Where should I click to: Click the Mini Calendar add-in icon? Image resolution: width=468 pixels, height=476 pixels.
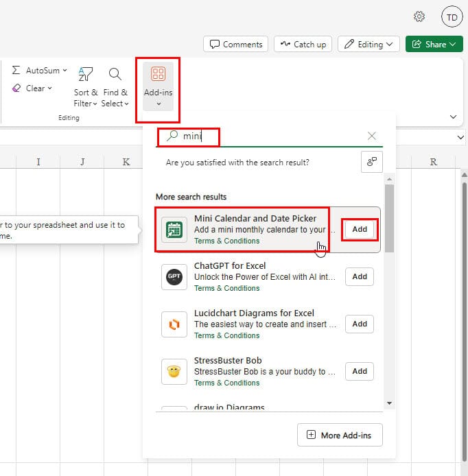[x=174, y=230]
